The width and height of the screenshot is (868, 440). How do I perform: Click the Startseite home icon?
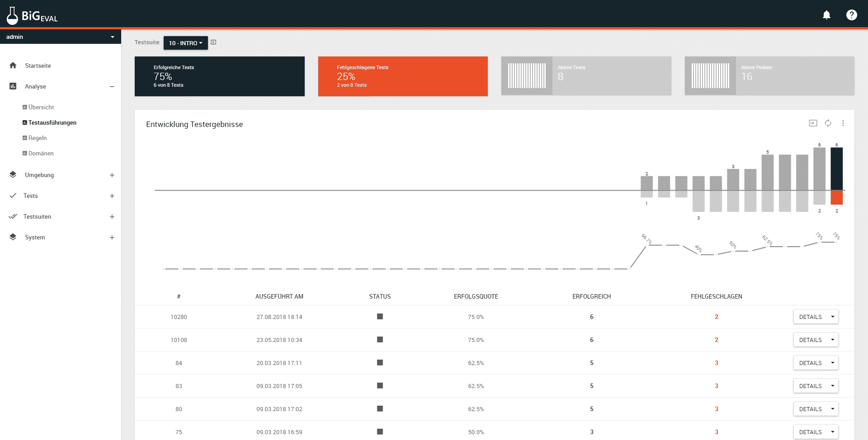(x=13, y=66)
